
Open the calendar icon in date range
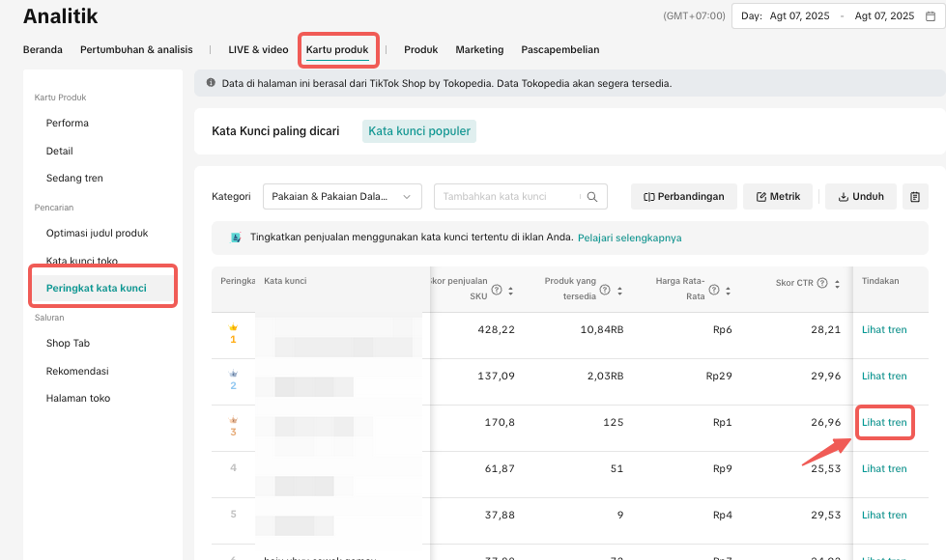pos(931,16)
